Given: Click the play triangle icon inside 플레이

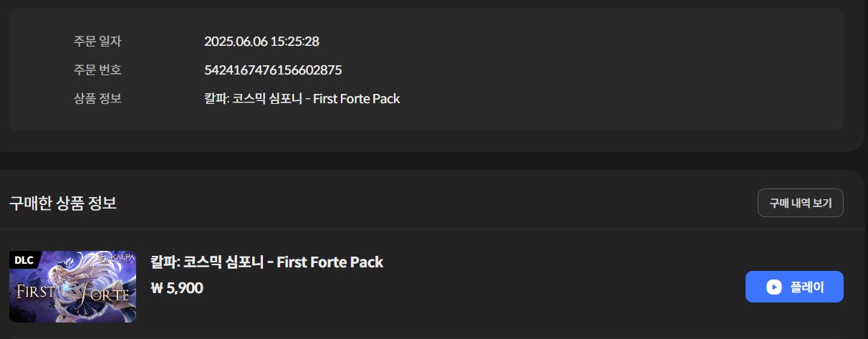Looking at the screenshot, I should coord(774,287).
